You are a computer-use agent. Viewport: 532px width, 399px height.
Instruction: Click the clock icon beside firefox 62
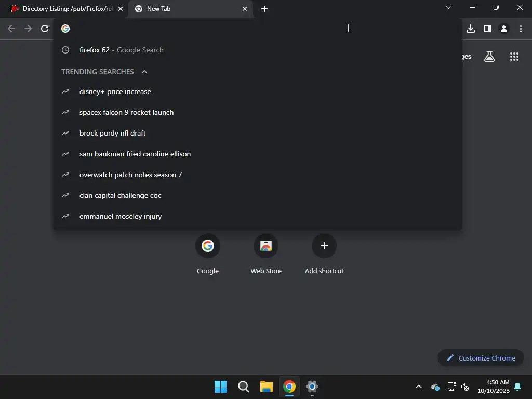coord(65,50)
